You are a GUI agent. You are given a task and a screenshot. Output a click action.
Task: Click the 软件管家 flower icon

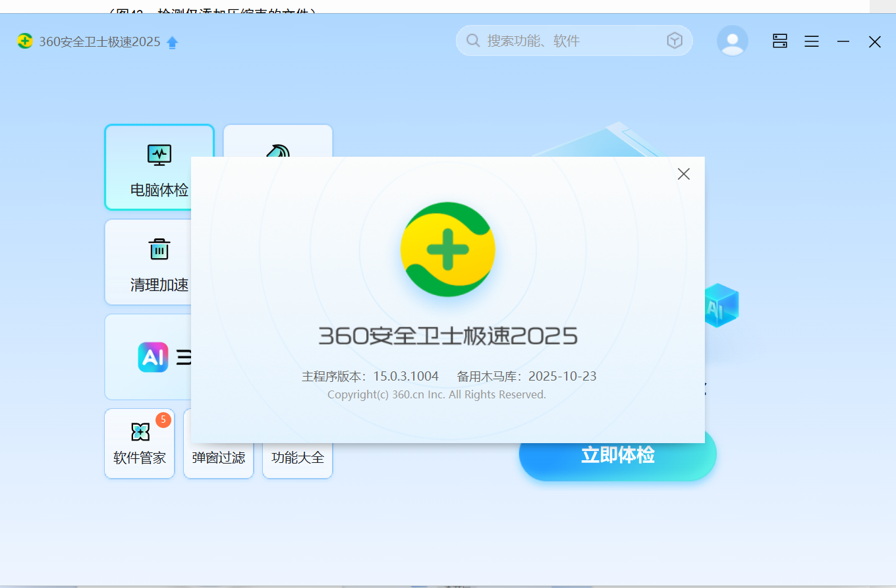tap(140, 432)
